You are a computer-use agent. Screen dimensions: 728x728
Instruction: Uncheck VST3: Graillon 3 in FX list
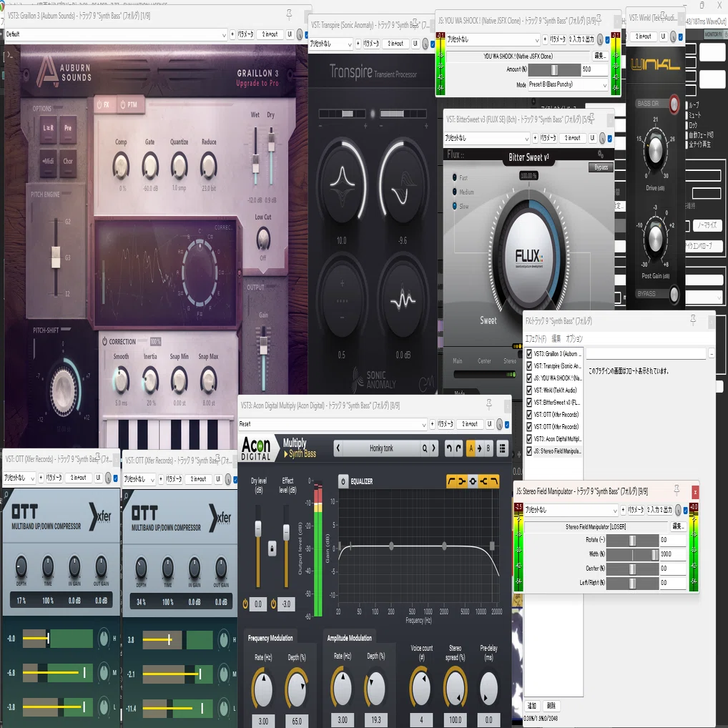click(528, 354)
